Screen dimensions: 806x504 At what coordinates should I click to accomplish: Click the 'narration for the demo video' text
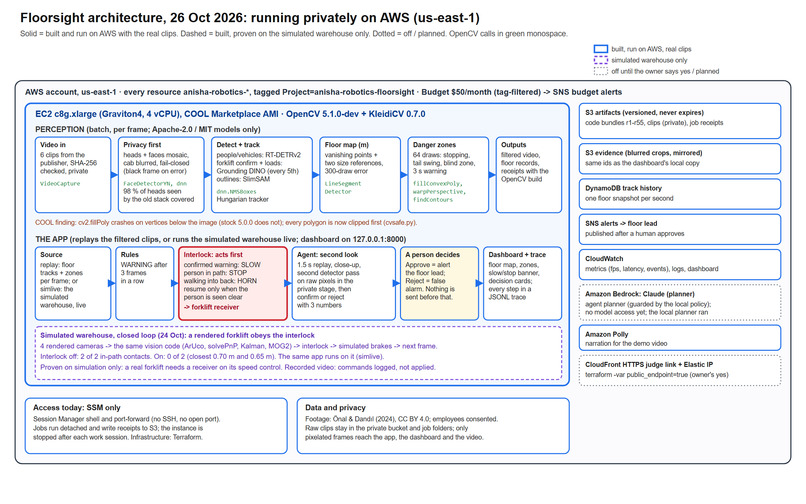coord(626,344)
